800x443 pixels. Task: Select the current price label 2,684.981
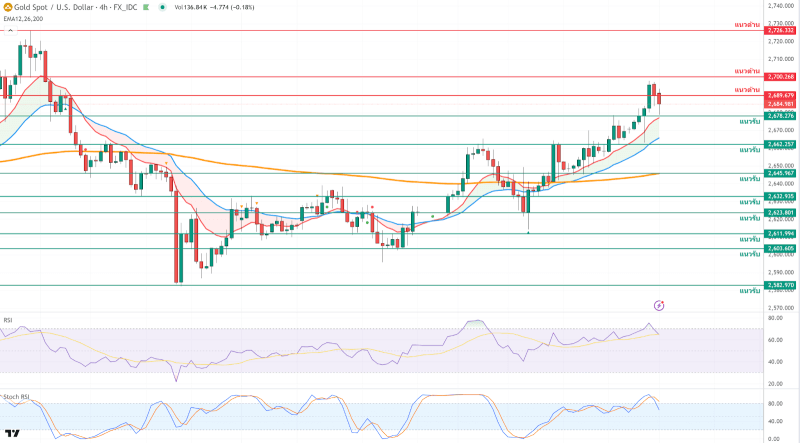(780, 103)
